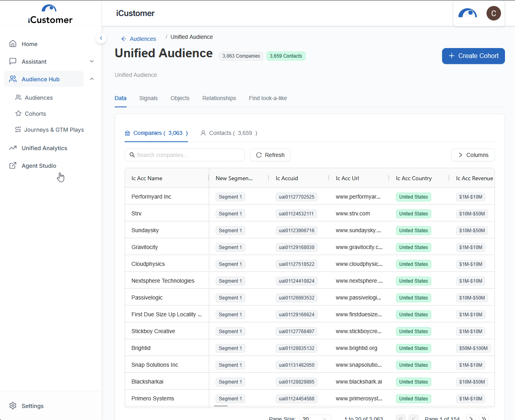Click United States tag for Brightid
Viewport: 515px width, 420px height.
(413, 348)
